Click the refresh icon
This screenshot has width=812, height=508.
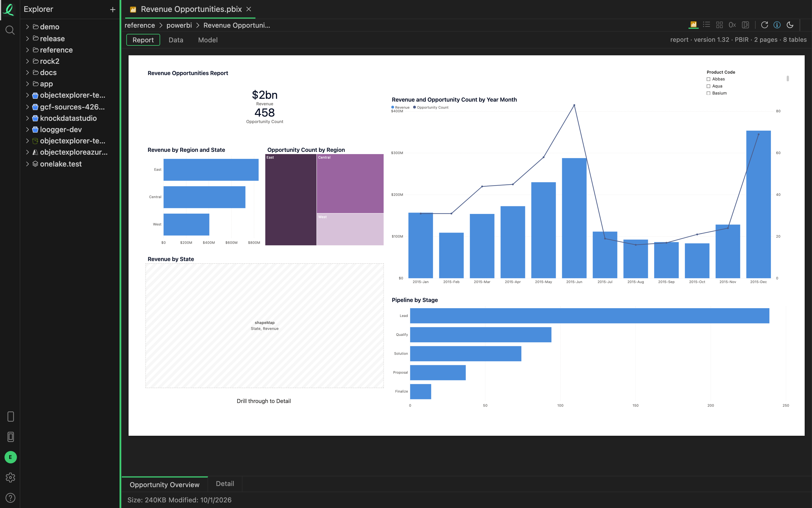[764, 25]
